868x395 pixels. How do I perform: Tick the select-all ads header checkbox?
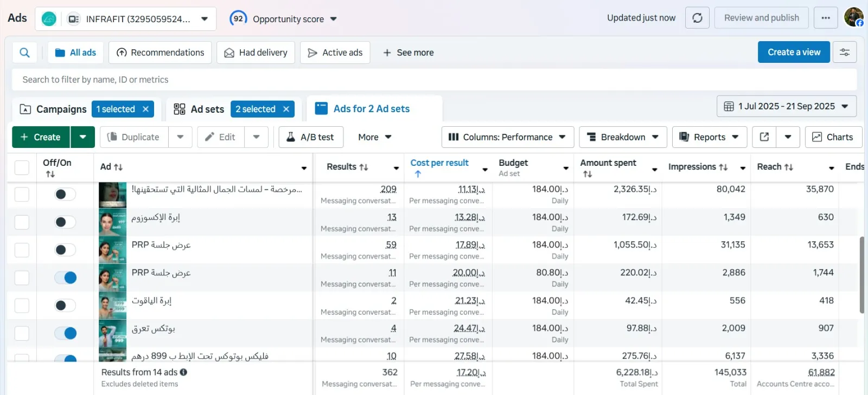click(22, 167)
